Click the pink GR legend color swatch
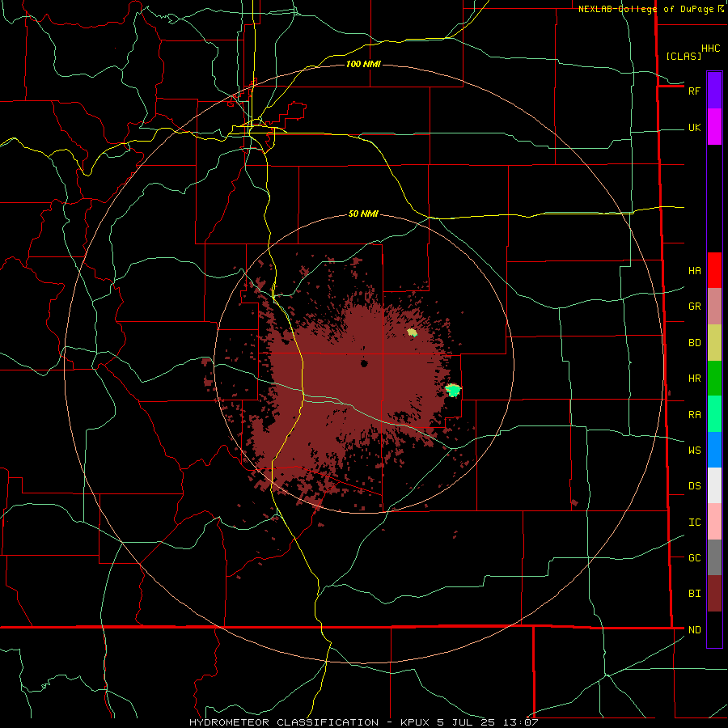728x728 pixels. 714,307
